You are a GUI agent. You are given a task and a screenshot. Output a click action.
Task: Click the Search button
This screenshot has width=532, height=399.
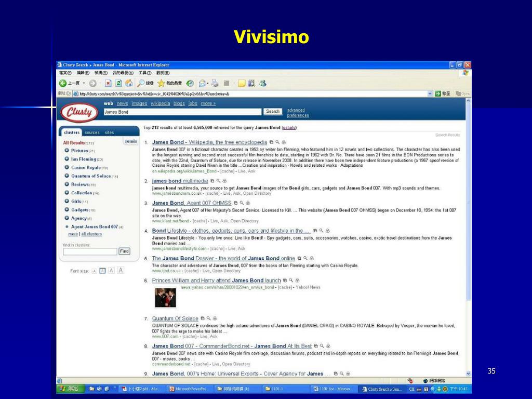273,112
